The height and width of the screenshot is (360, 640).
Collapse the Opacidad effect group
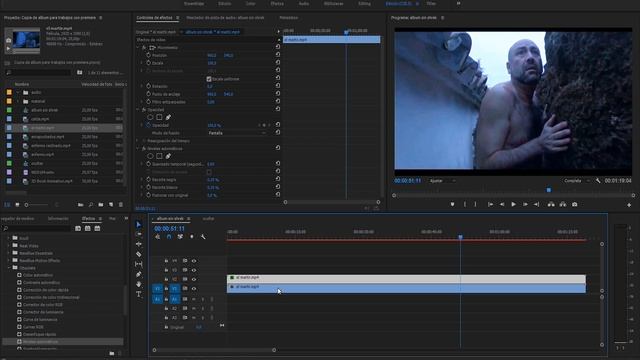(x=138, y=110)
